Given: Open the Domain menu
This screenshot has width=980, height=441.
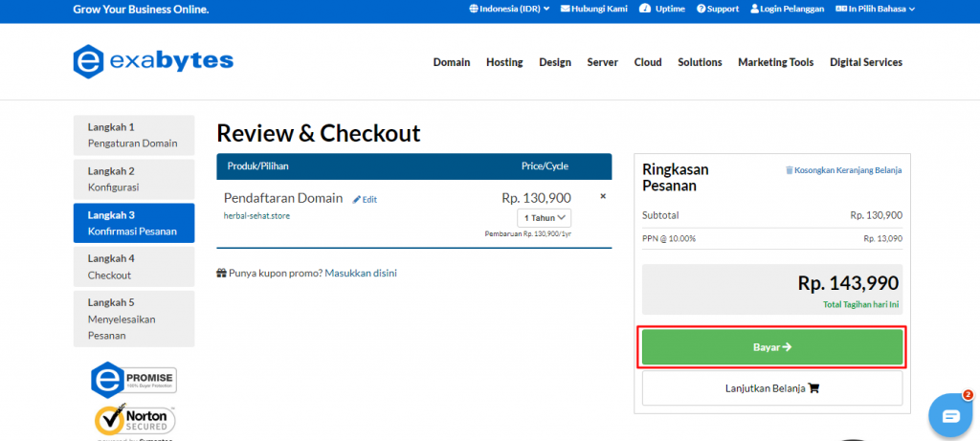Looking at the screenshot, I should 452,62.
